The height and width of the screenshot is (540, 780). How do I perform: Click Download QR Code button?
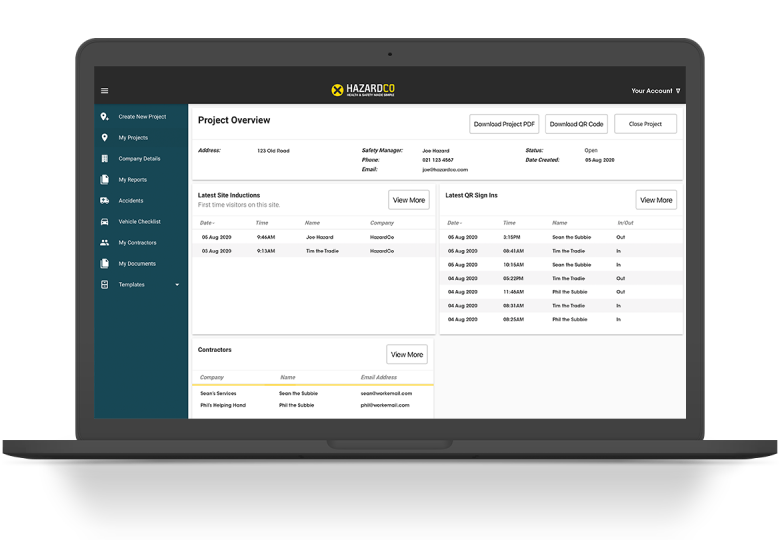(576, 124)
